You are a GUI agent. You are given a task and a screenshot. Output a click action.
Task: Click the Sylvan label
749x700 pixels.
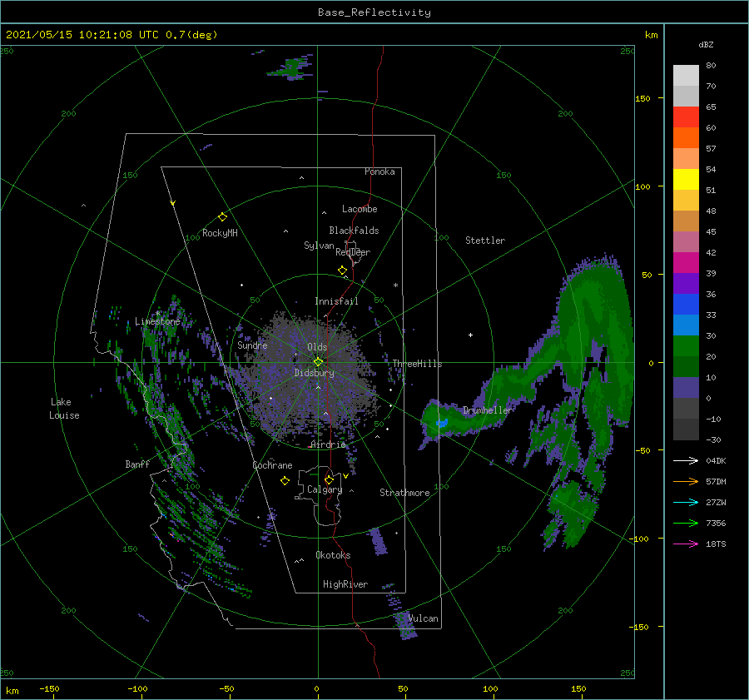coord(319,246)
